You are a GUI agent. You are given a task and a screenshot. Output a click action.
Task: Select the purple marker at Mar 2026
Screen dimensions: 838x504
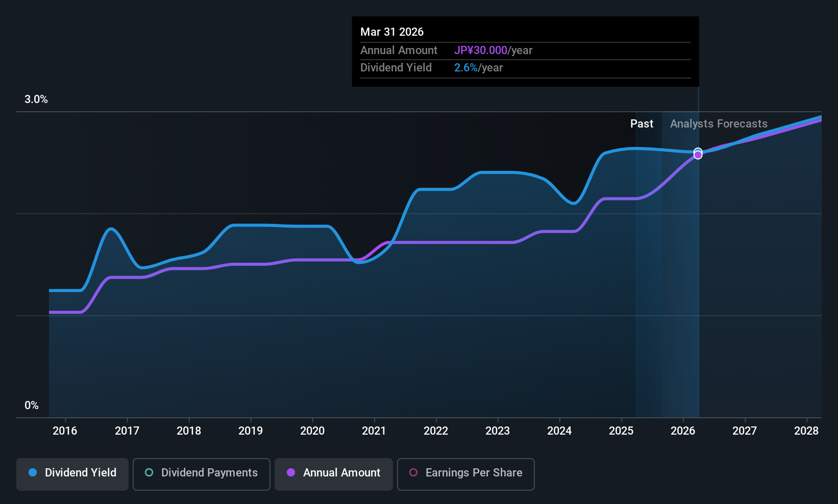[x=698, y=155]
